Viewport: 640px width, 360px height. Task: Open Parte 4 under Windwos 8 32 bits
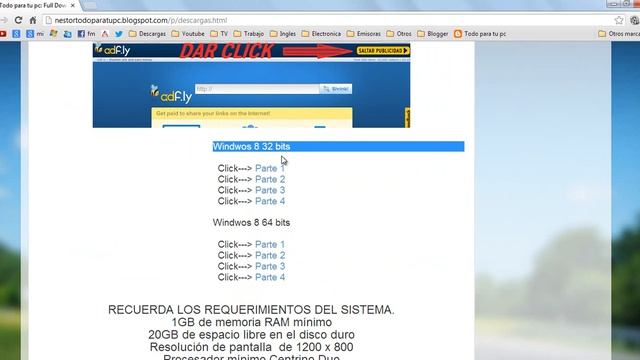click(x=270, y=201)
